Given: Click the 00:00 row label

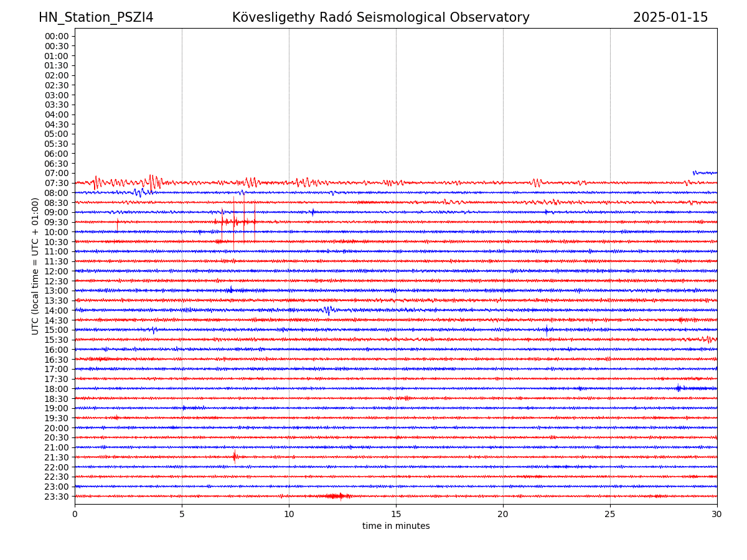Looking at the screenshot, I should [57, 36].
